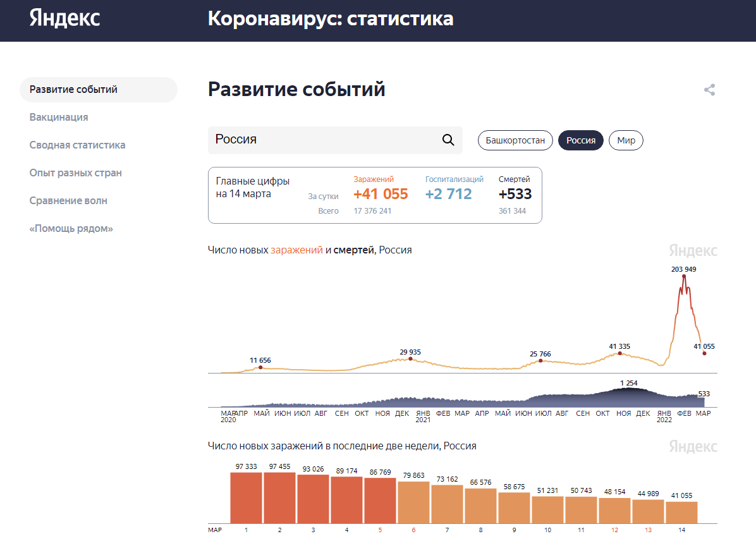Select the Развитие событий sidebar item
Screen dimensions: 756x541
pos(99,90)
